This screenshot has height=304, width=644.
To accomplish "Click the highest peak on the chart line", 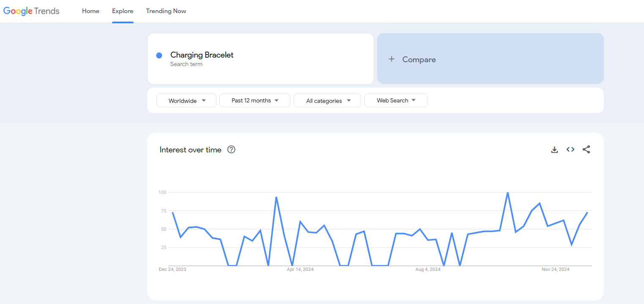I will pos(507,193).
